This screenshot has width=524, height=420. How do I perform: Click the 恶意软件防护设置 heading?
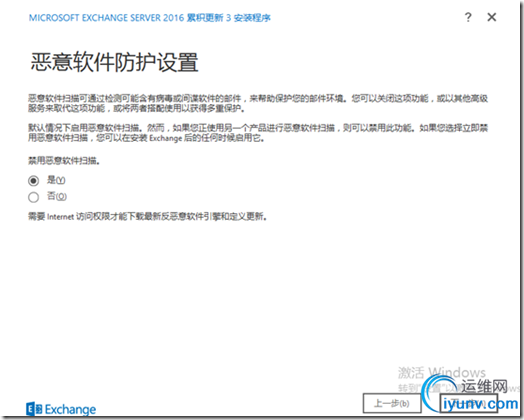115,62
